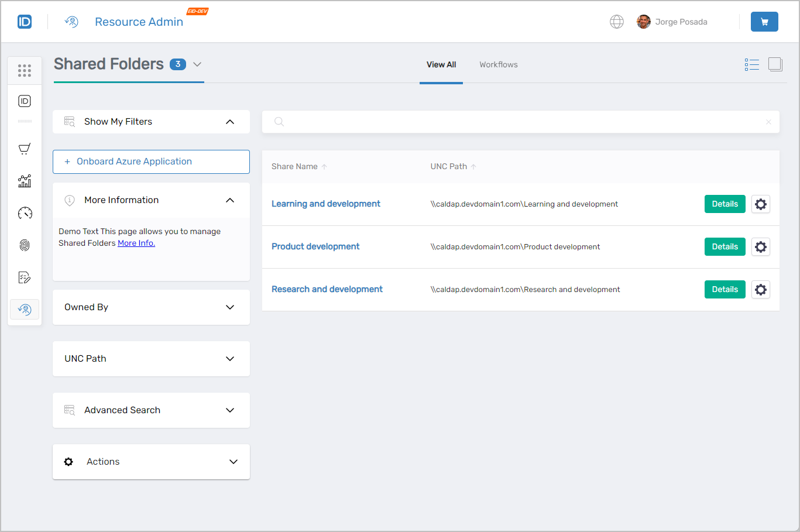Click the fingerprint sidebar icon
800x532 pixels.
24,245
